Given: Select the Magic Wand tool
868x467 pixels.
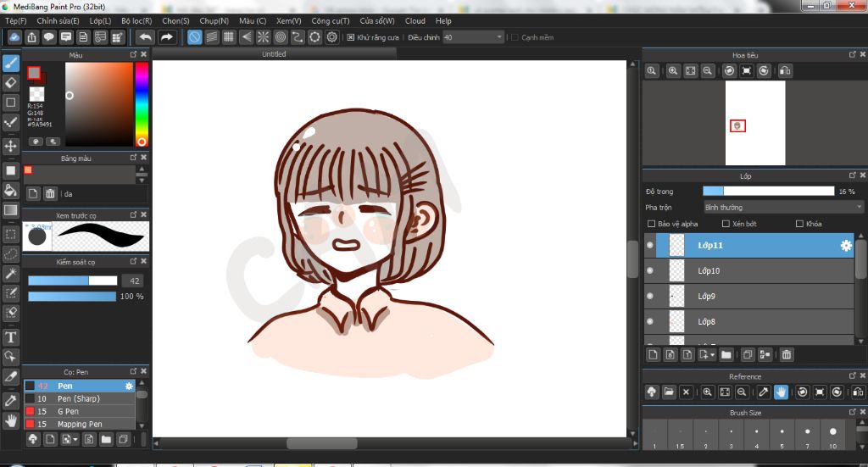Looking at the screenshot, I should [x=10, y=274].
